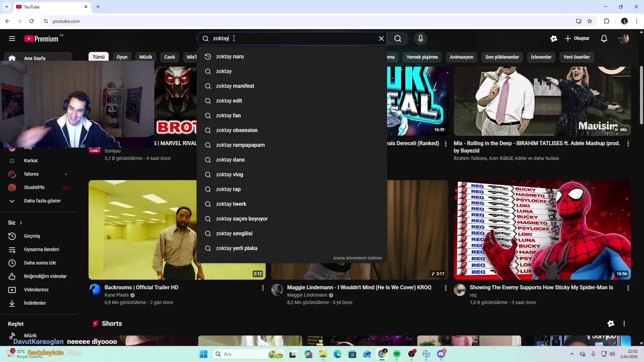Choose 'zoktay saçını boyuyor' suggestion

tap(292, 219)
